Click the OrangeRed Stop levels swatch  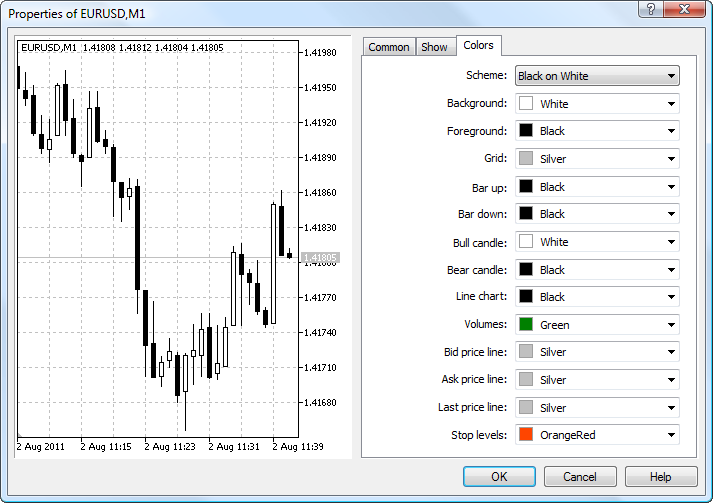click(526, 434)
